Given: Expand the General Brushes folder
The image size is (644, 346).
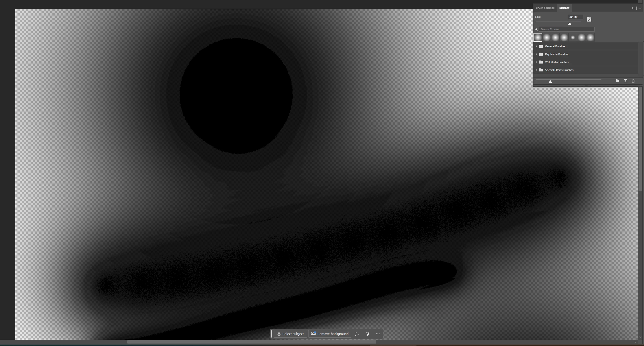Looking at the screenshot, I should coord(536,46).
